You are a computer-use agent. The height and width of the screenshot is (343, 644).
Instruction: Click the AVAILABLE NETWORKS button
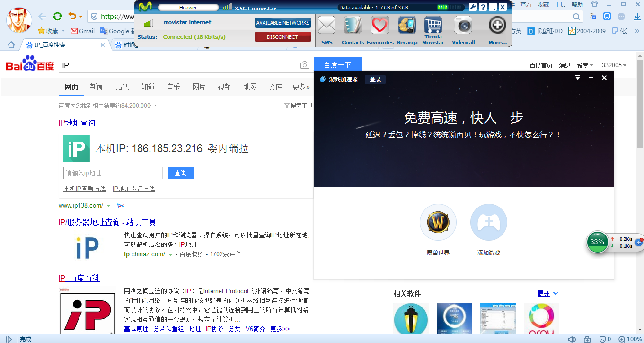click(282, 23)
